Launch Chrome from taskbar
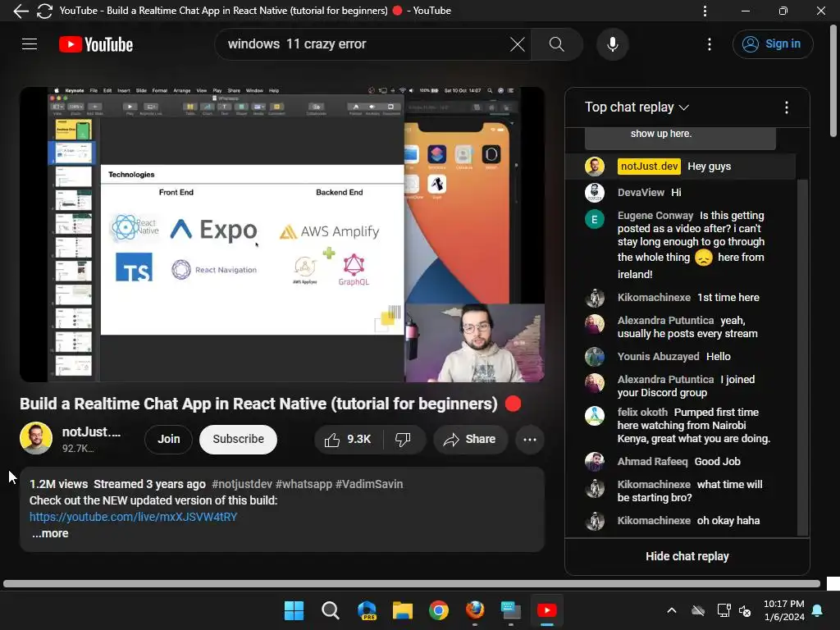This screenshot has width=840, height=630. click(439, 610)
